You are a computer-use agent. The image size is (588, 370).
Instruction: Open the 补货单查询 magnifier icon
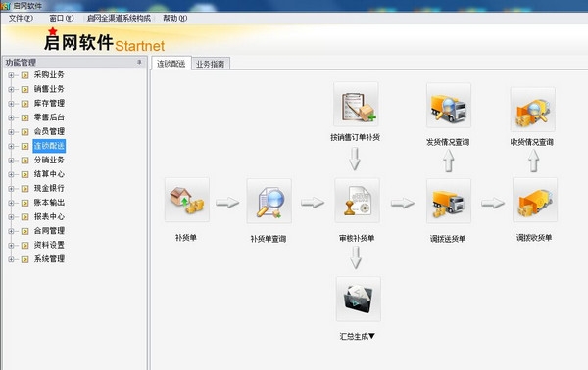(x=269, y=201)
